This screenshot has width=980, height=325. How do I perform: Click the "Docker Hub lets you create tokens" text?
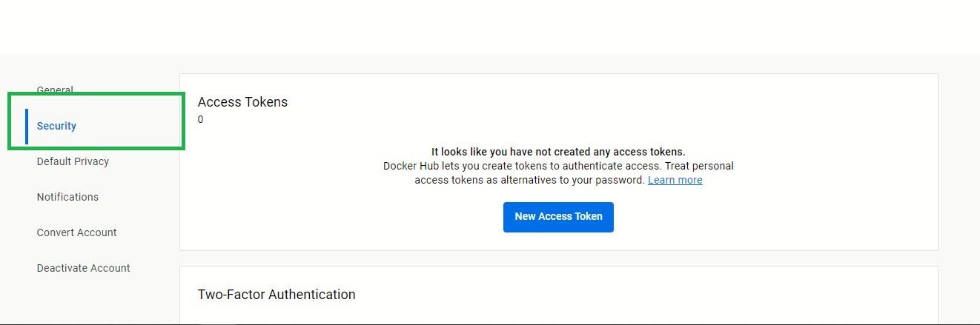[x=557, y=166]
